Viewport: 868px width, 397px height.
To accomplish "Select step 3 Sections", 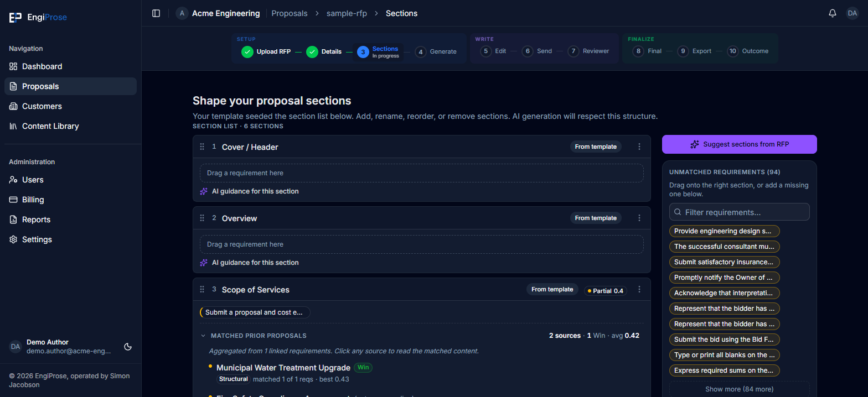I will click(379, 52).
